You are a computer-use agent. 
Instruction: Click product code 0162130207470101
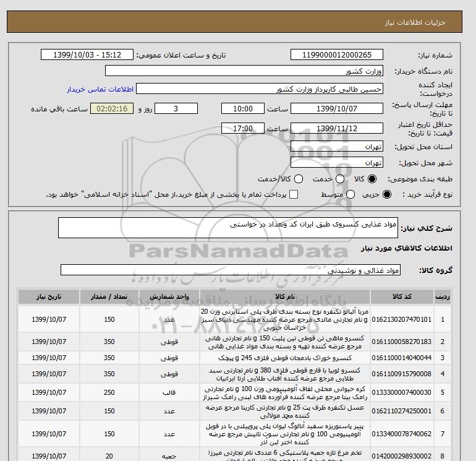pos(402,319)
